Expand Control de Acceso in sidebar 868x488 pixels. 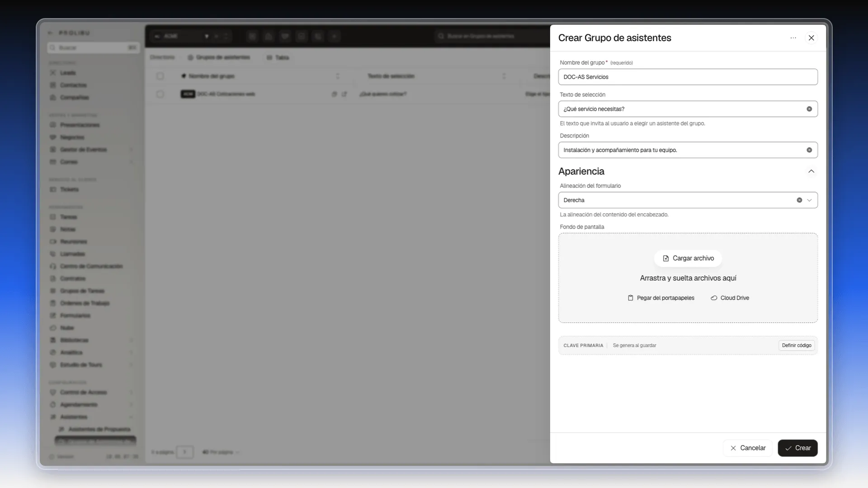tap(131, 392)
